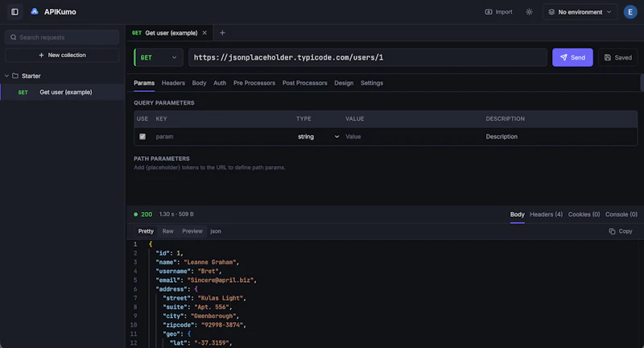Click the "Gwenborough" city value

pos(213,316)
